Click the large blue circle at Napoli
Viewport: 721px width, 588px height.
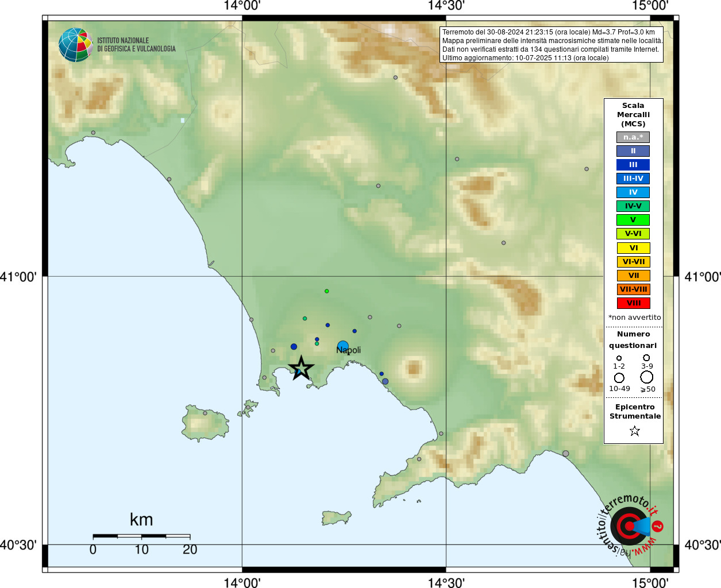coord(343,346)
